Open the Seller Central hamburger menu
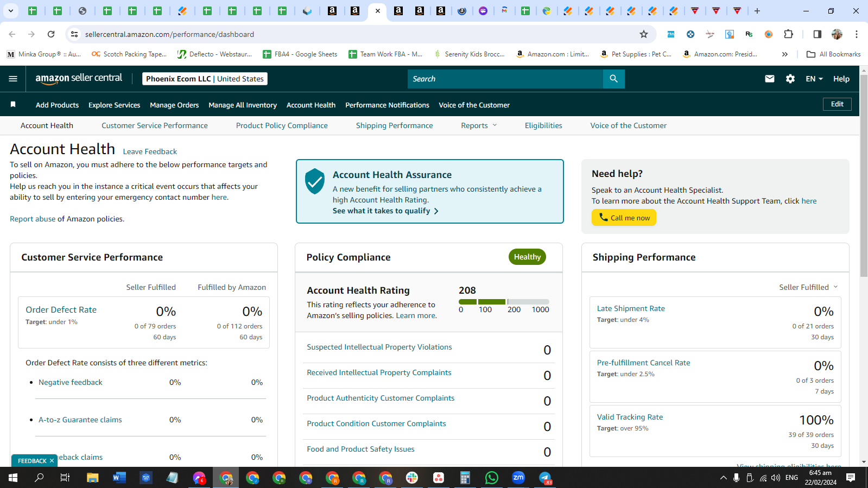This screenshot has height=488, width=868. (13, 79)
